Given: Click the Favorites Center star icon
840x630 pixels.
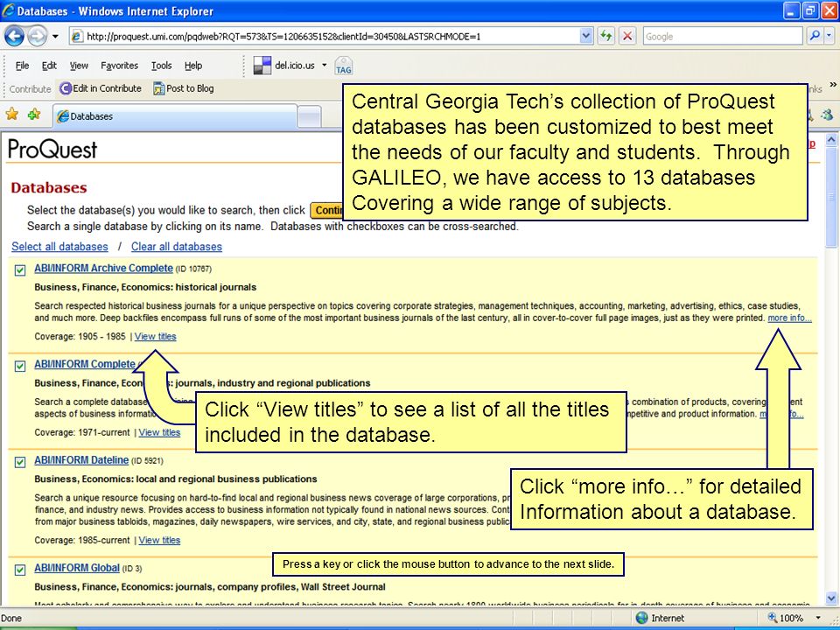Looking at the screenshot, I should [x=11, y=114].
